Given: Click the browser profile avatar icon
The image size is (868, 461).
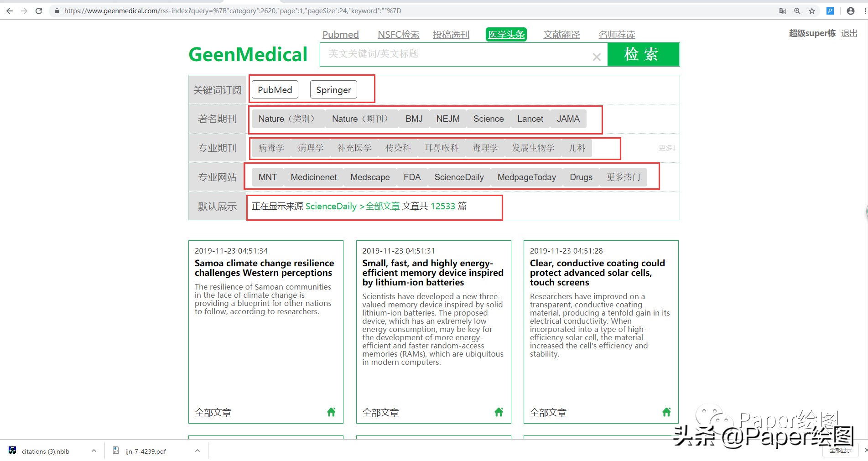Looking at the screenshot, I should pos(849,10).
